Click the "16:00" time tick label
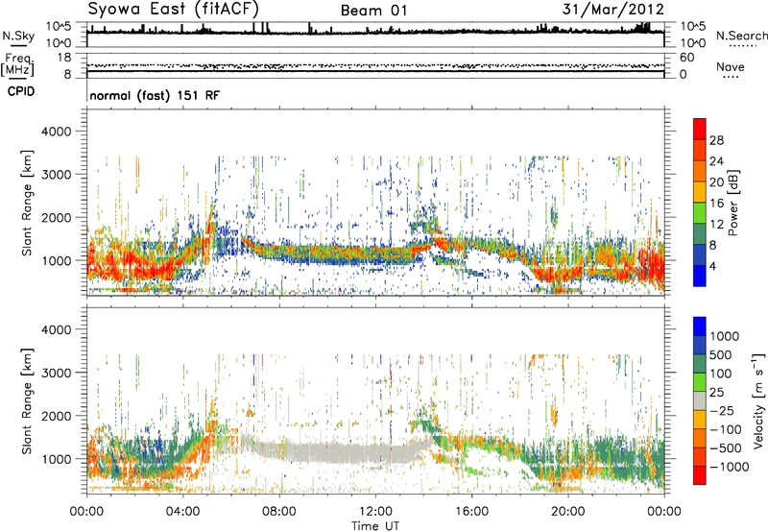This screenshot has height=532, width=768. pyautogui.click(x=471, y=512)
